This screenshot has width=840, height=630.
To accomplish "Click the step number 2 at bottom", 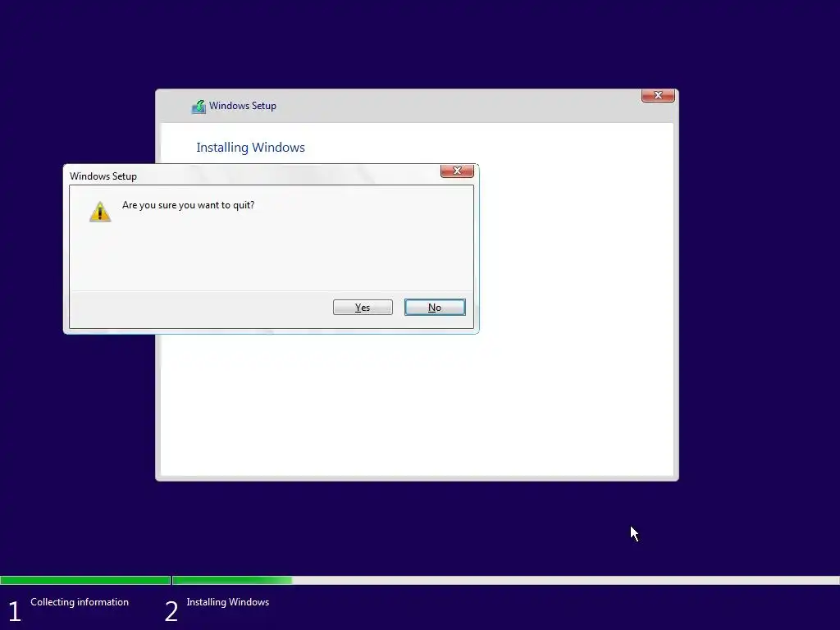I will [171, 611].
